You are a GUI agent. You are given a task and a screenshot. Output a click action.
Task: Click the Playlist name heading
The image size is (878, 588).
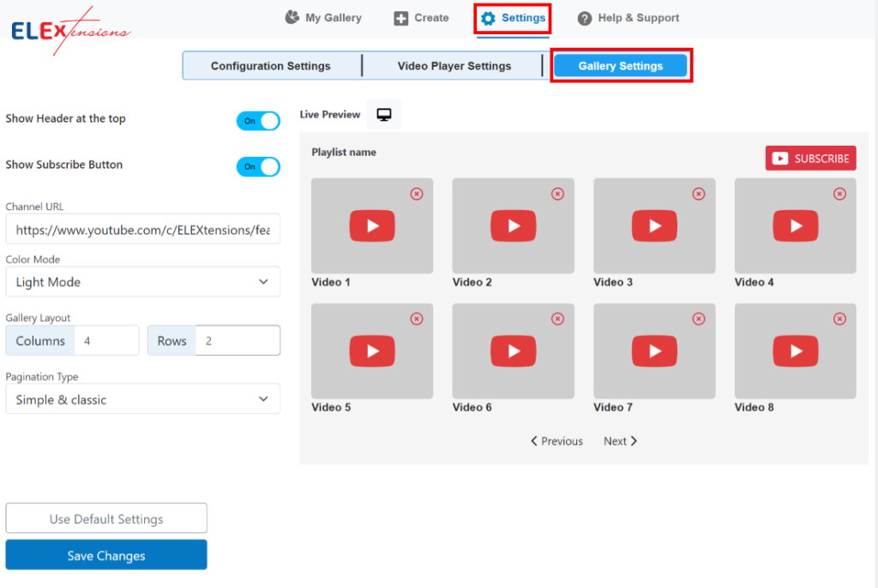(344, 153)
